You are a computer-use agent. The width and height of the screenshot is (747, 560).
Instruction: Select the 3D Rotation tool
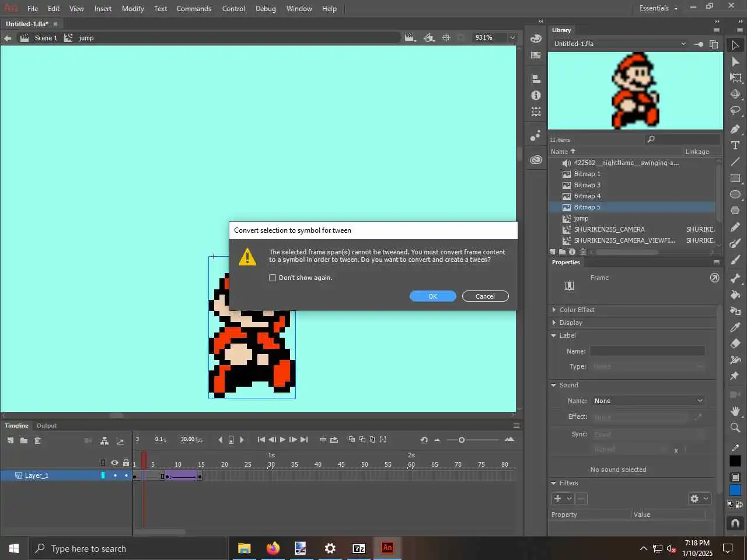(735, 94)
